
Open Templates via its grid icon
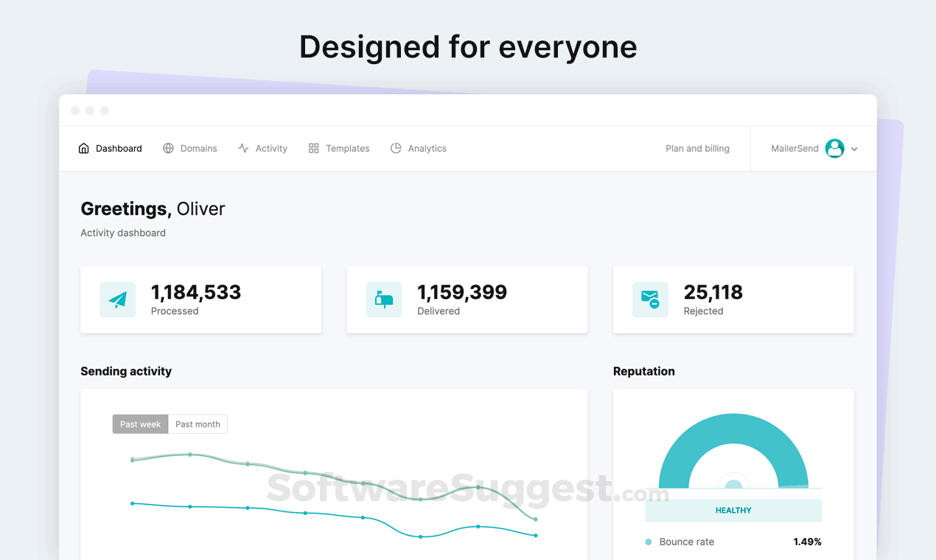tap(312, 148)
